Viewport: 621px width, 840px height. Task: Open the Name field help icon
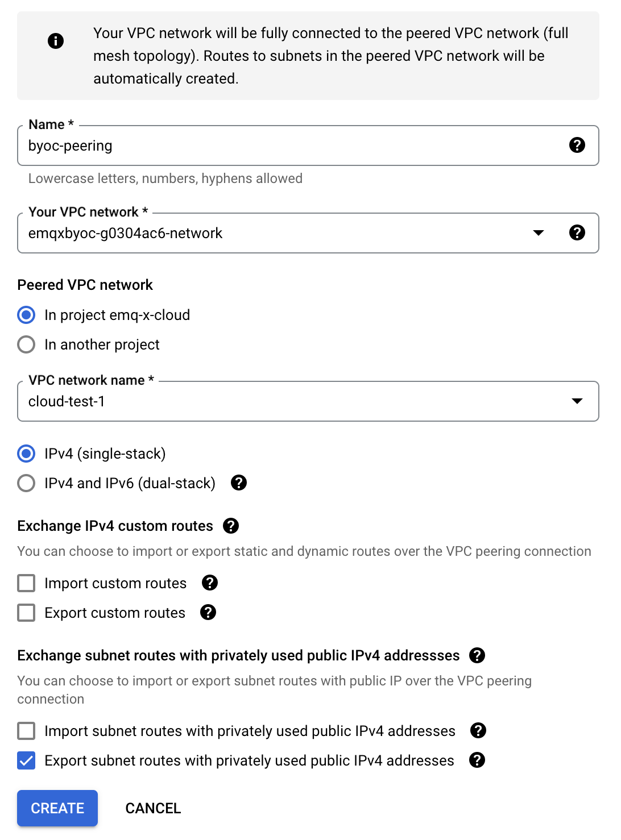(x=577, y=145)
